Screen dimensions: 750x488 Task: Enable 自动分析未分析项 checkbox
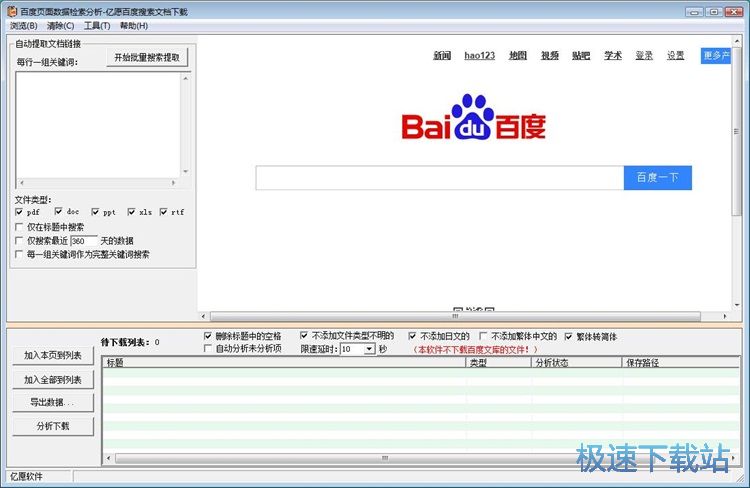click(x=208, y=349)
